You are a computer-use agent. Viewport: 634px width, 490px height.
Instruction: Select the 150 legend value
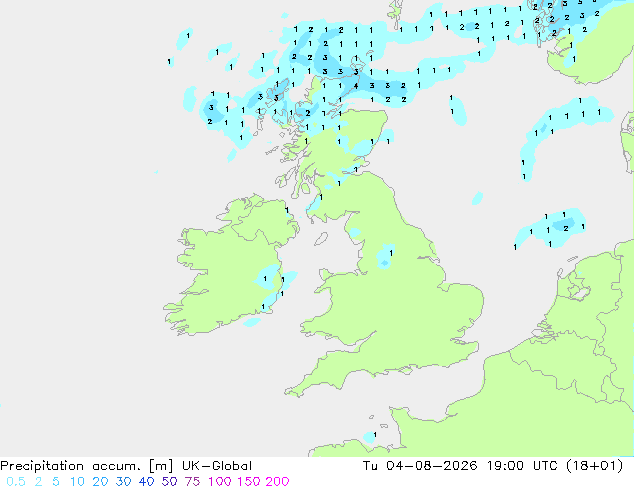click(x=249, y=482)
